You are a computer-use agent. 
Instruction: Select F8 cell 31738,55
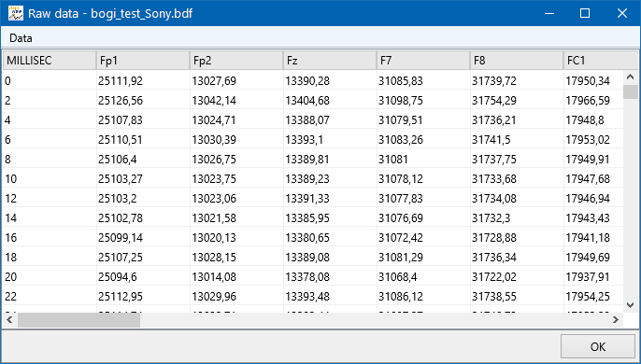click(x=517, y=297)
